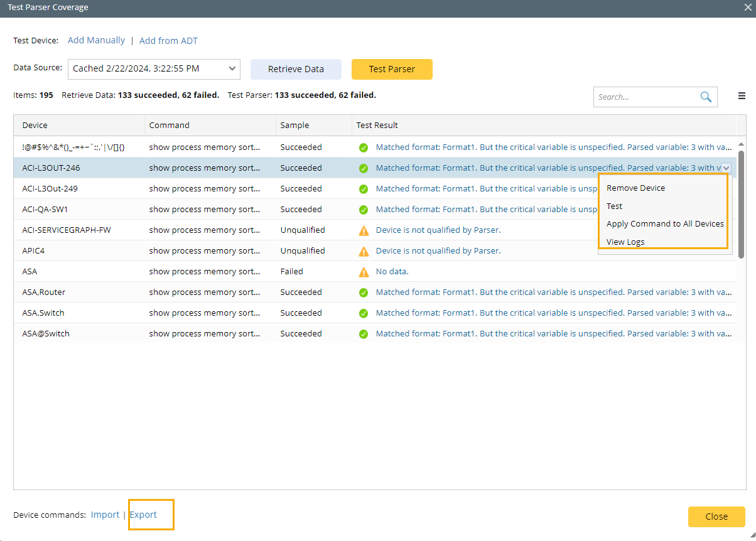Click warning icon in ACI-SERVICEGRAPH-FW row
Screen dimensions: 756x541
(364, 230)
